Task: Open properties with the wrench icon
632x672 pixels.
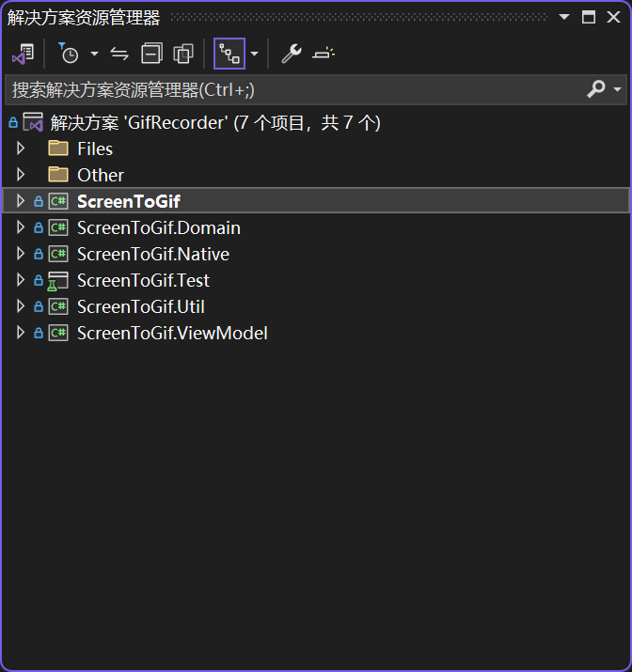Action: pyautogui.click(x=292, y=54)
